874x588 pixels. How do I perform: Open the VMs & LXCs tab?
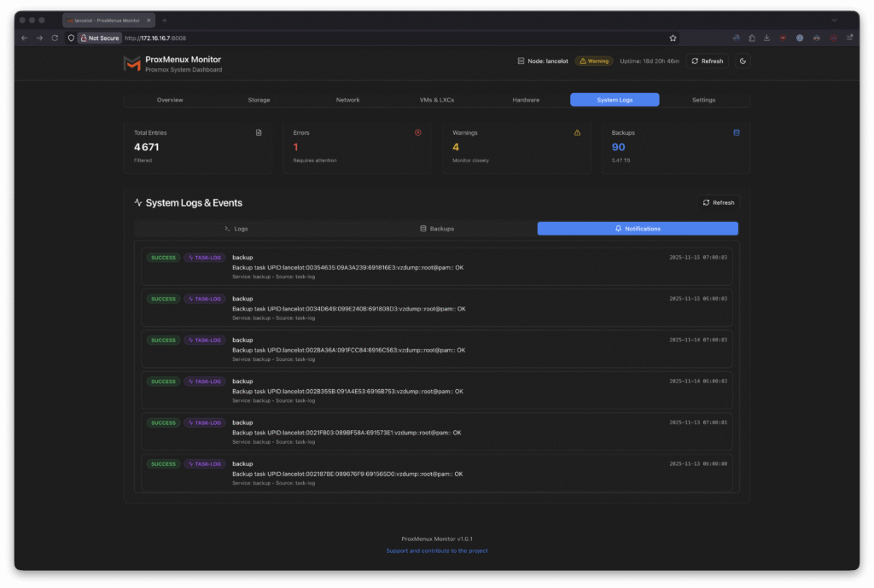click(437, 100)
